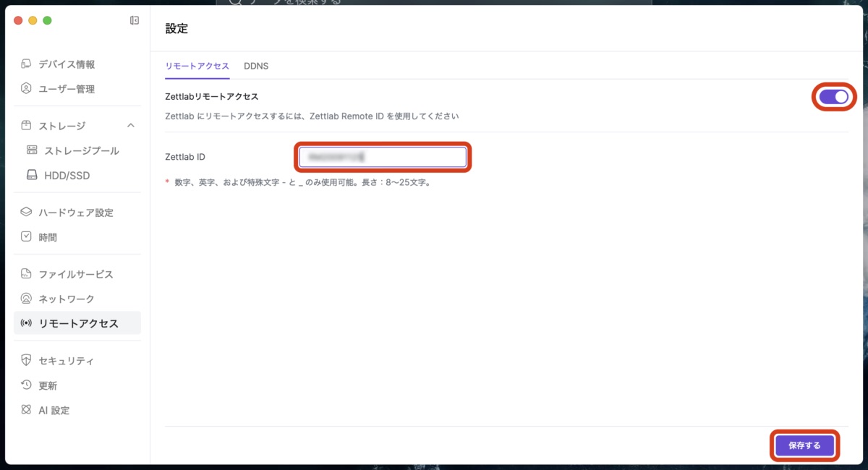Open ファイルサービス from its sidebar icon
This screenshot has height=470, width=868.
coord(25,274)
